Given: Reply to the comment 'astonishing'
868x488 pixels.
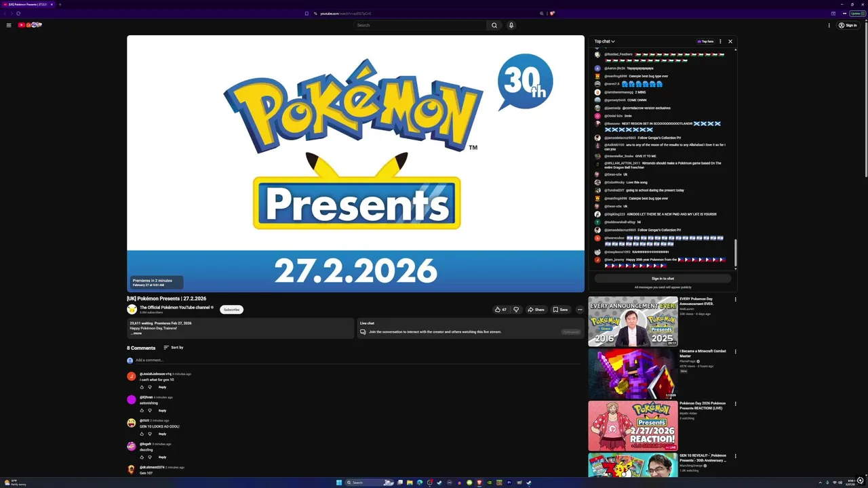Looking at the screenshot, I should pos(162,411).
